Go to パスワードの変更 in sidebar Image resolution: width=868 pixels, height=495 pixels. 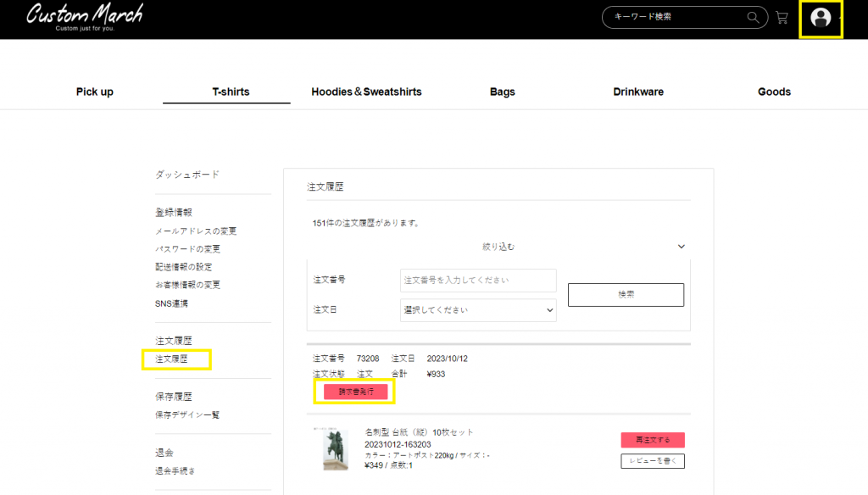click(x=187, y=249)
